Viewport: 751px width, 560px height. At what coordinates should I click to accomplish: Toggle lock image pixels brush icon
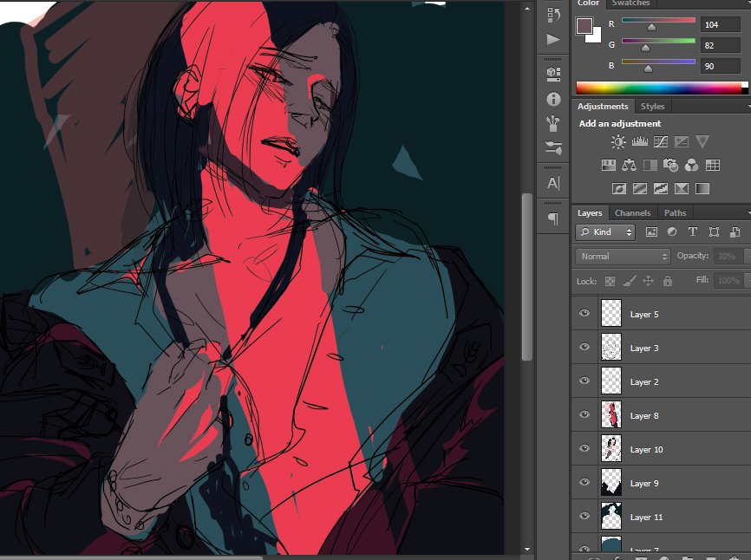(x=630, y=281)
